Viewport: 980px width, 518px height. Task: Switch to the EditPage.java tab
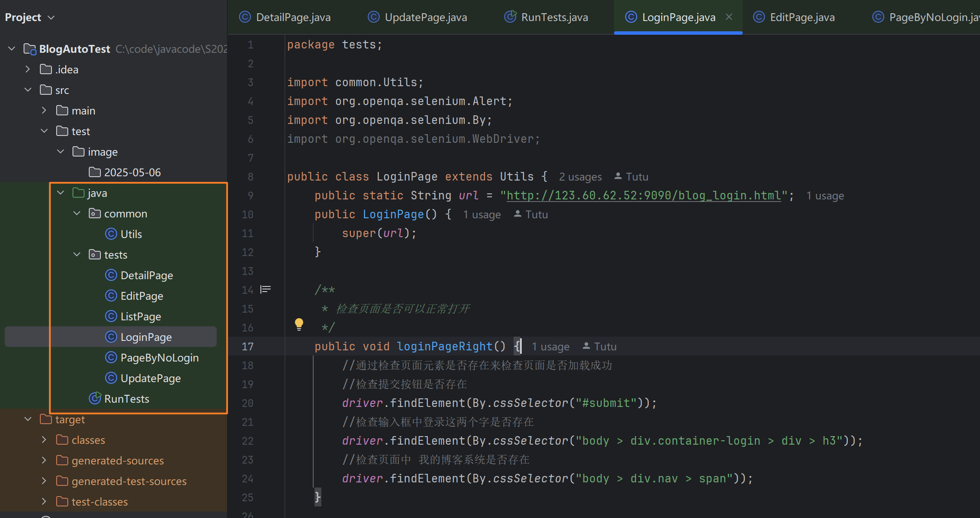click(802, 17)
